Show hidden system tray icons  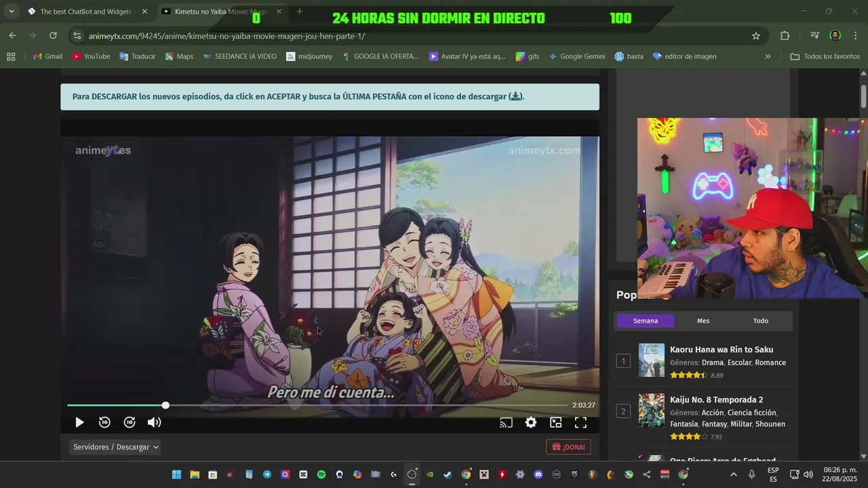(x=733, y=474)
